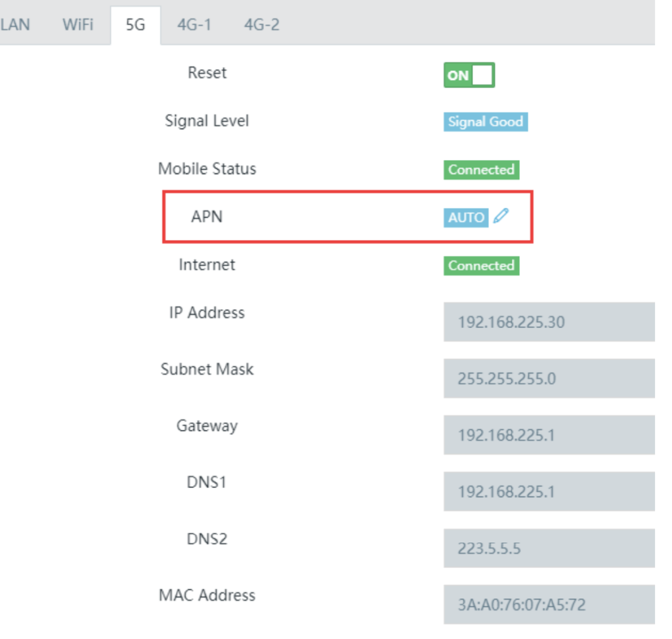The image size is (672, 639).
Task: Select the DNS1 input field
Action: [x=549, y=491]
